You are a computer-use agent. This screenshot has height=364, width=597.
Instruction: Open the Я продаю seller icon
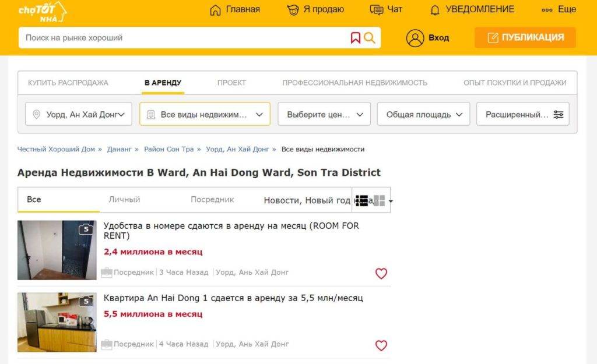(x=293, y=10)
